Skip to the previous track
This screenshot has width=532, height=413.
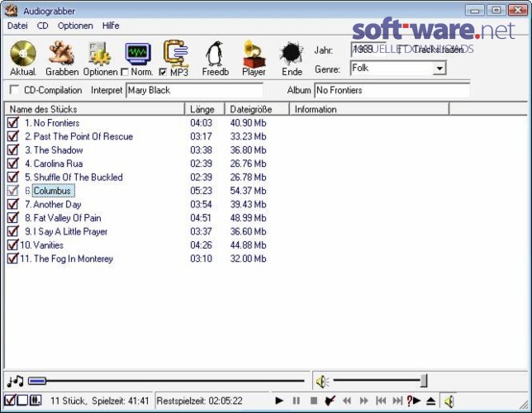(381, 401)
